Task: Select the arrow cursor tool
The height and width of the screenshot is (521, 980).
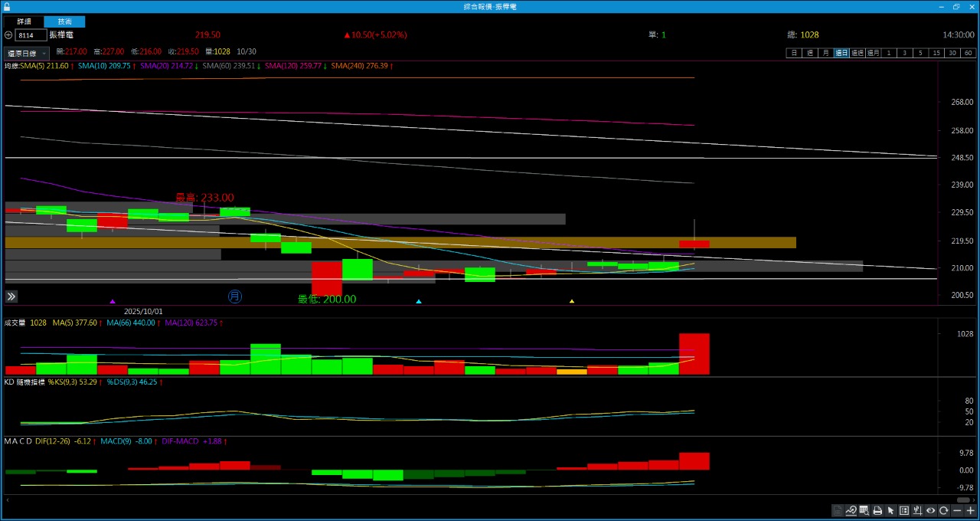Action: pyautogui.click(x=890, y=511)
